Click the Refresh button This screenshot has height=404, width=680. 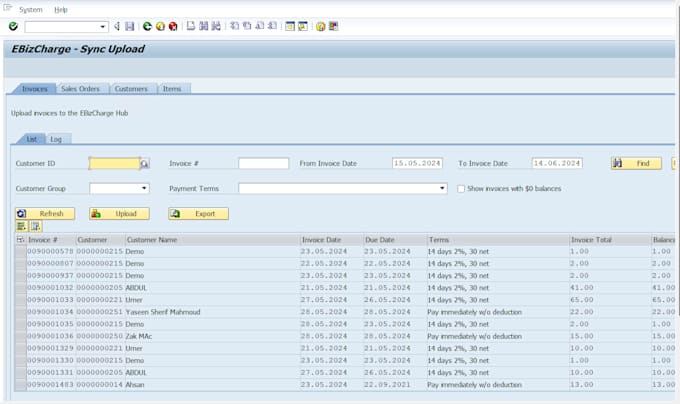(x=45, y=214)
